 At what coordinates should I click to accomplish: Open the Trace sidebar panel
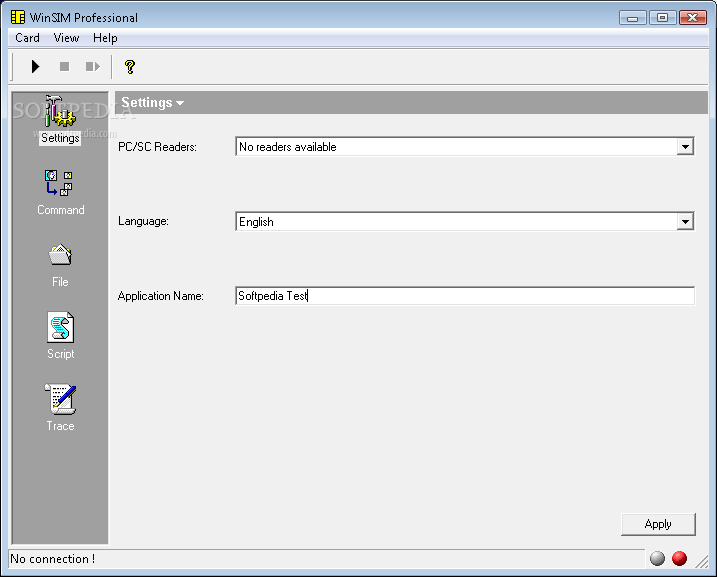point(60,407)
